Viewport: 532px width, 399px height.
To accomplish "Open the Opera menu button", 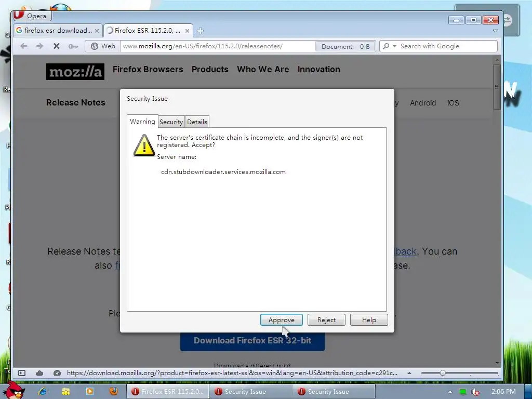I will (x=32, y=16).
